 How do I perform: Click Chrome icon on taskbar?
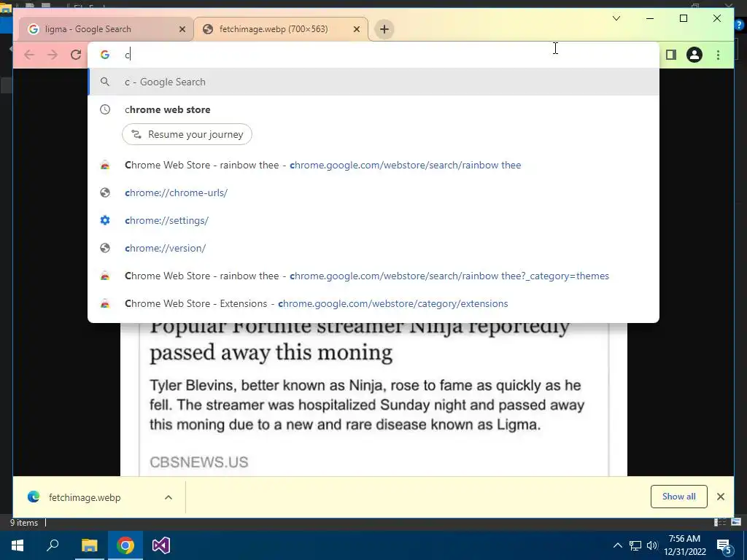125,545
